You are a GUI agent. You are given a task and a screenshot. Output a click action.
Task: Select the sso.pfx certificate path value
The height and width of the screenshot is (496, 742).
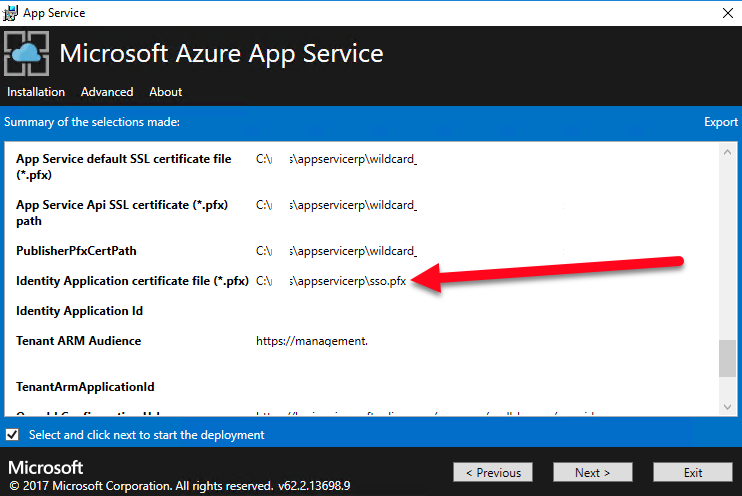pos(331,281)
